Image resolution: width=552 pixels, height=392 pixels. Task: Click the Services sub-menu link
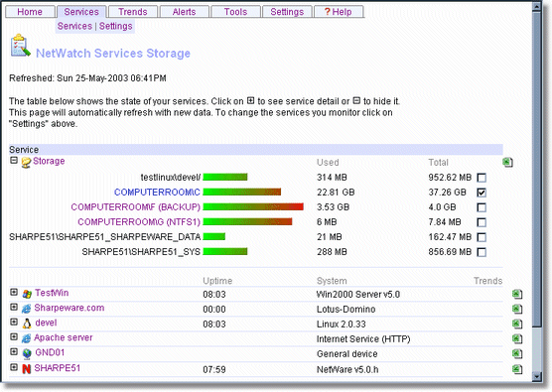[x=74, y=26]
